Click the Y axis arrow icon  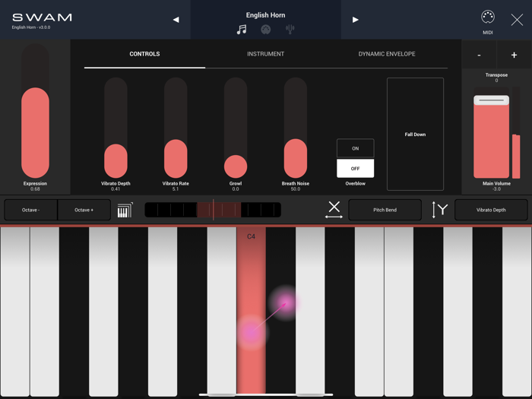click(439, 210)
